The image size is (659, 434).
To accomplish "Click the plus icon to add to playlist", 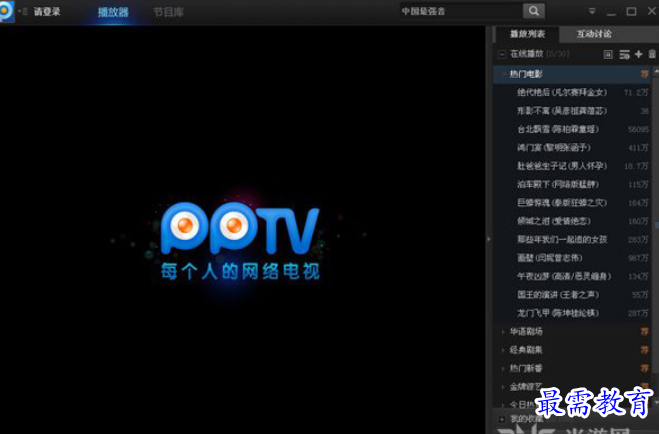I will [x=638, y=54].
